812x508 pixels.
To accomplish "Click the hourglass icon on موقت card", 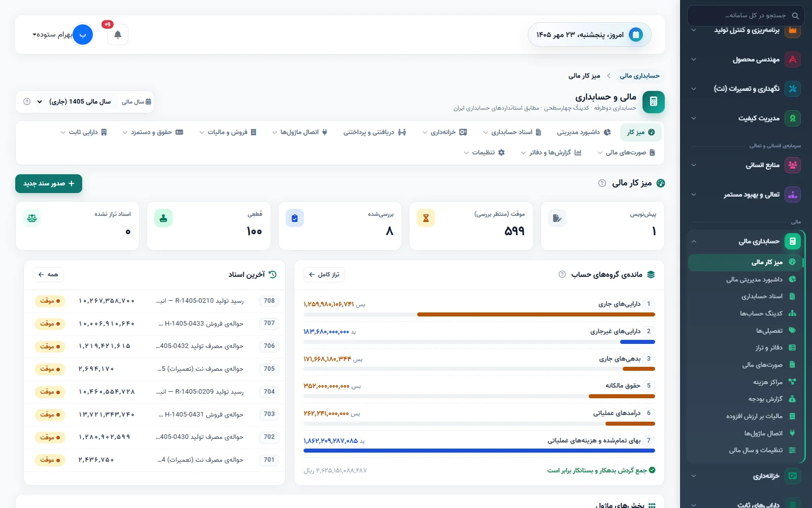I will click(426, 218).
